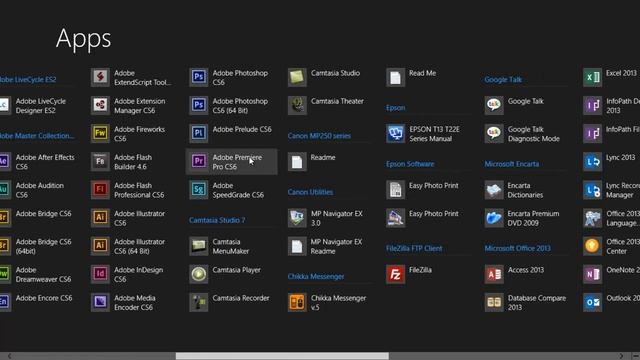Launch Adobe Illustrator CS6 (64 Bit) icon
The width and height of the screenshot is (640, 360).
coord(100,246)
